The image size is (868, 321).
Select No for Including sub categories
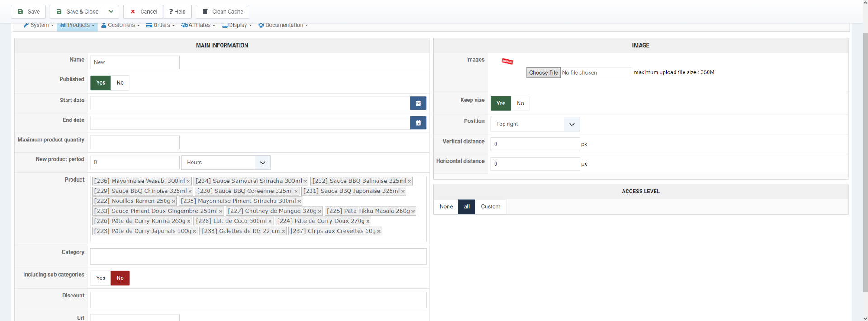120,278
